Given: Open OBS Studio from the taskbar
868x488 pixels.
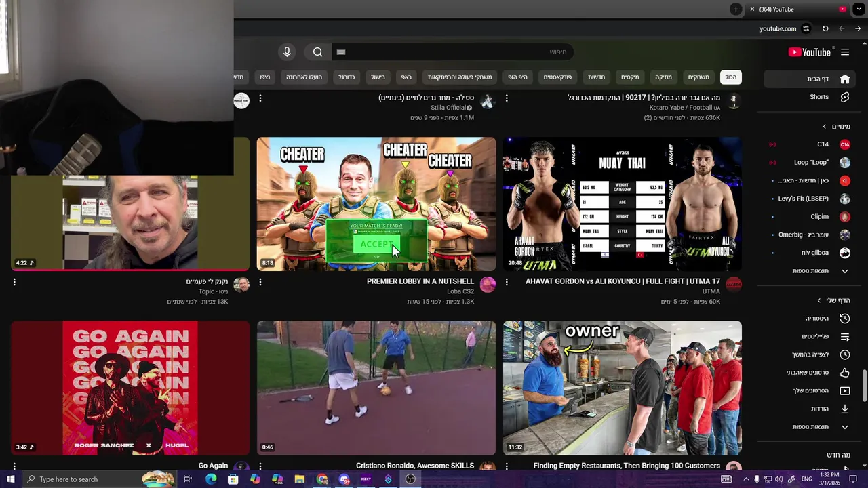Looking at the screenshot, I should pyautogui.click(x=410, y=479).
